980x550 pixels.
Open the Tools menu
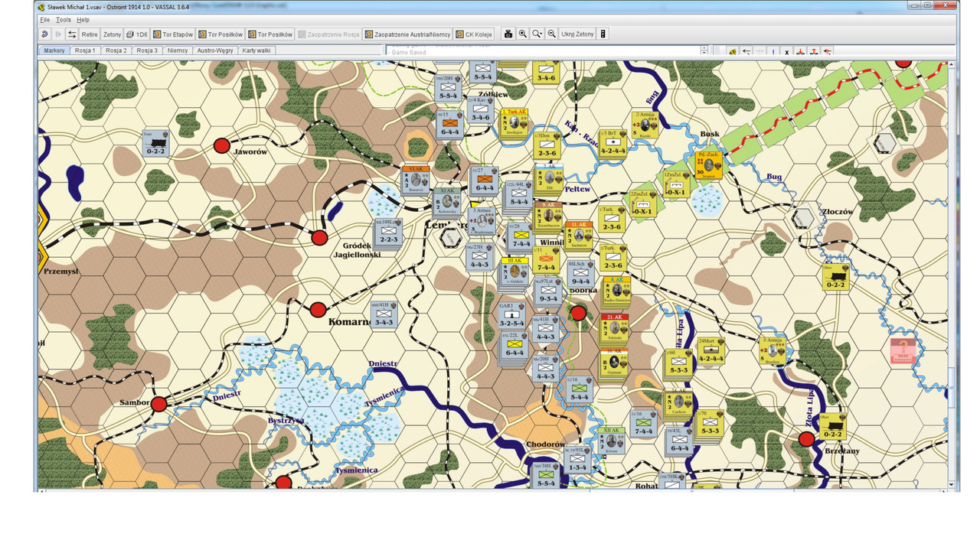coord(63,20)
